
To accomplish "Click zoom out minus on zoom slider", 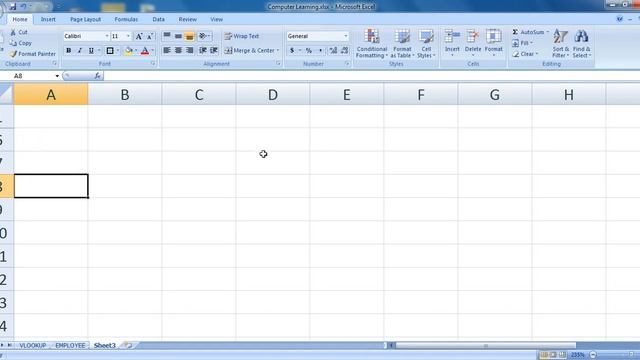I will 593,355.
